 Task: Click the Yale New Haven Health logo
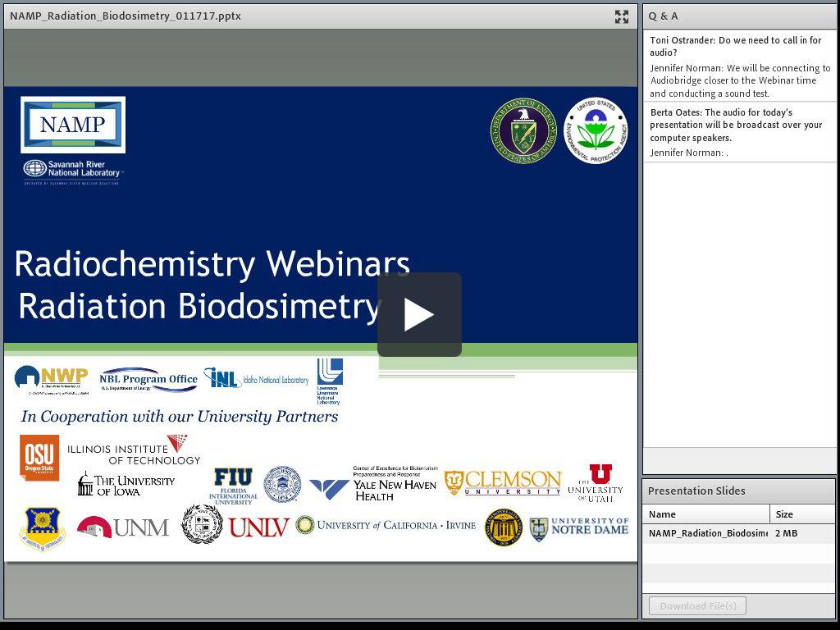coord(373,484)
